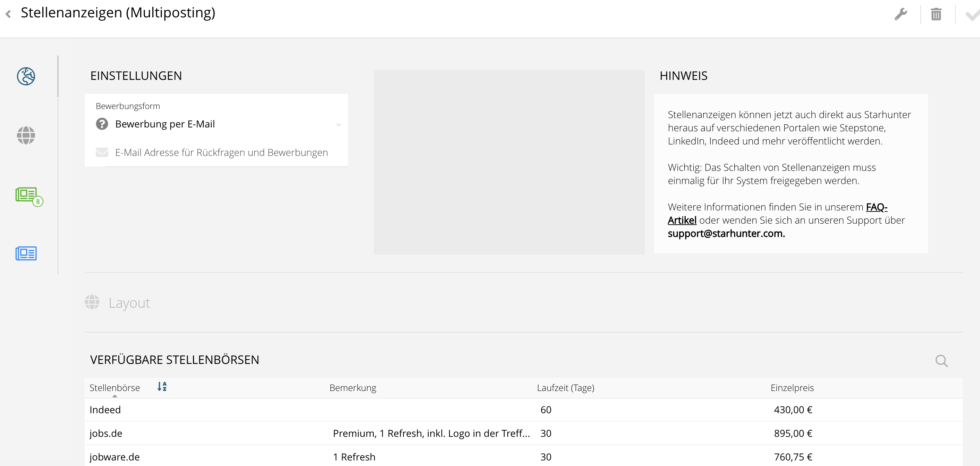Toggle A-Z sort order icon

tap(162, 387)
